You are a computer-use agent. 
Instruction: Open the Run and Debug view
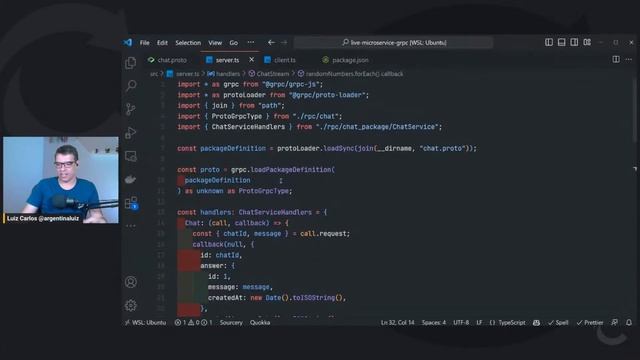pyautogui.click(x=131, y=133)
